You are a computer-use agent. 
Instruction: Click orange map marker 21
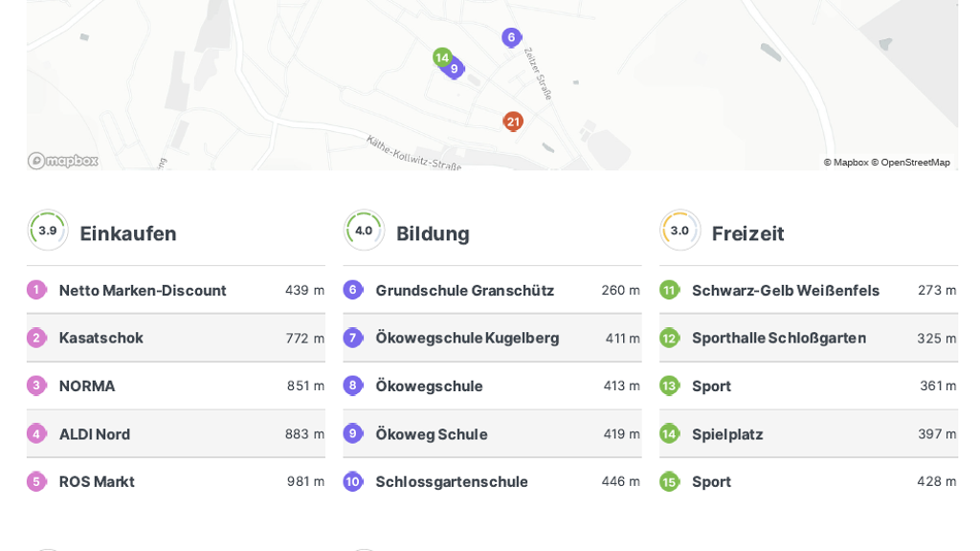[x=513, y=121]
